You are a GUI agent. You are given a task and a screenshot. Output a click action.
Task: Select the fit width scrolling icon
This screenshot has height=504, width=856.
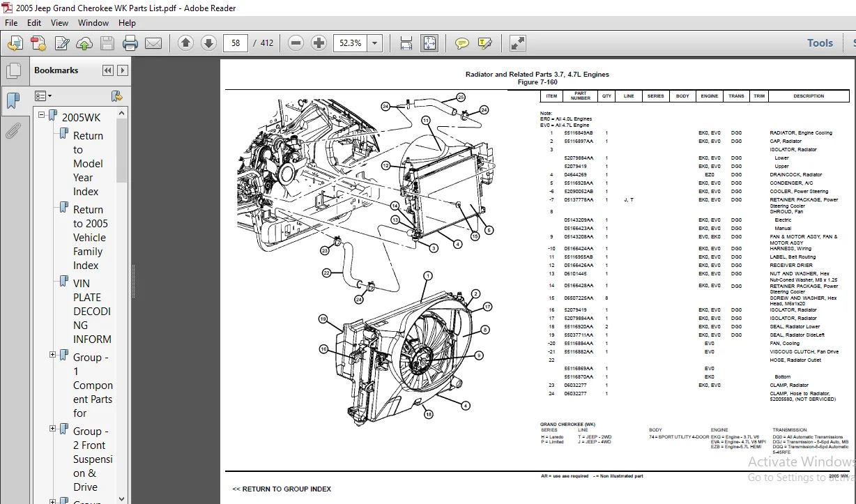click(406, 43)
